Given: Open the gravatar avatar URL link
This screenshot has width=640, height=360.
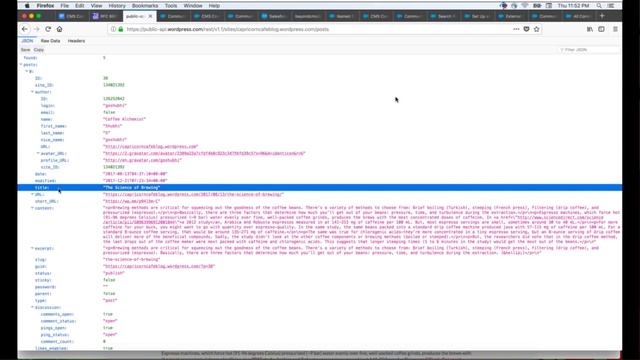Looking at the screenshot, I should tap(204, 153).
